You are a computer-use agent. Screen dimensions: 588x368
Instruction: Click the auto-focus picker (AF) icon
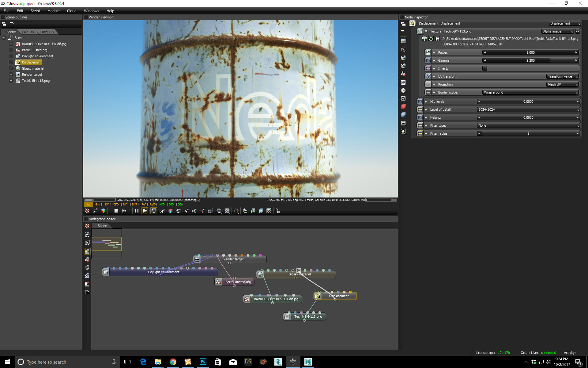[x=162, y=211]
